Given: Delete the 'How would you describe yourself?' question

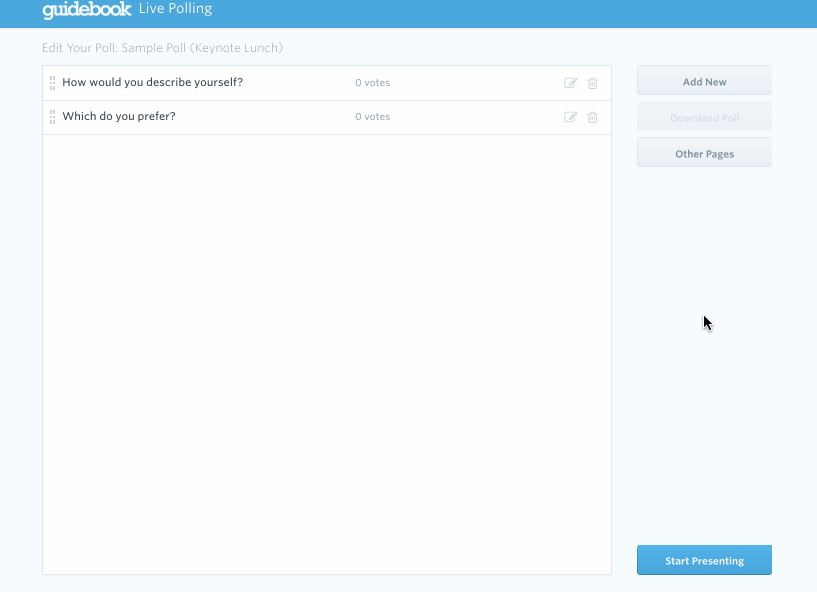Looking at the screenshot, I should point(592,83).
